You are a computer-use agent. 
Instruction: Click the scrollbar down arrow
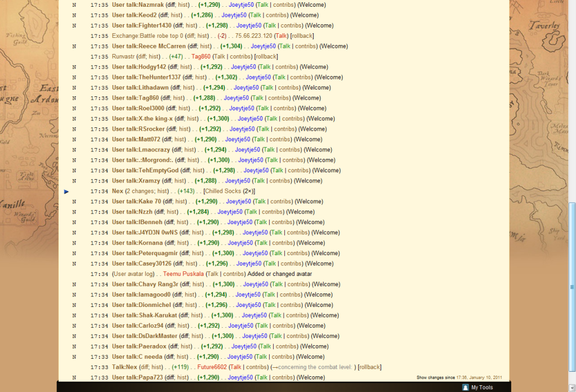(572, 388)
